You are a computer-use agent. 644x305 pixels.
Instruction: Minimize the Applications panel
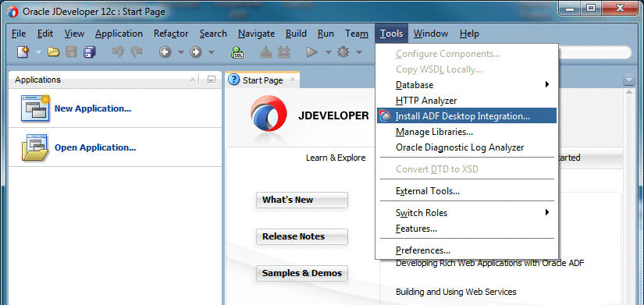click(212, 80)
